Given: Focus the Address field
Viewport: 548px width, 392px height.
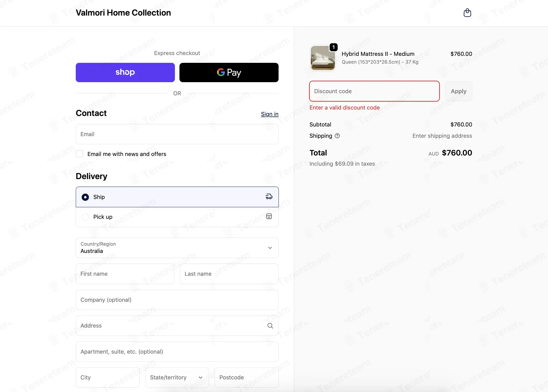Looking at the screenshot, I should pyautogui.click(x=177, y=326).
